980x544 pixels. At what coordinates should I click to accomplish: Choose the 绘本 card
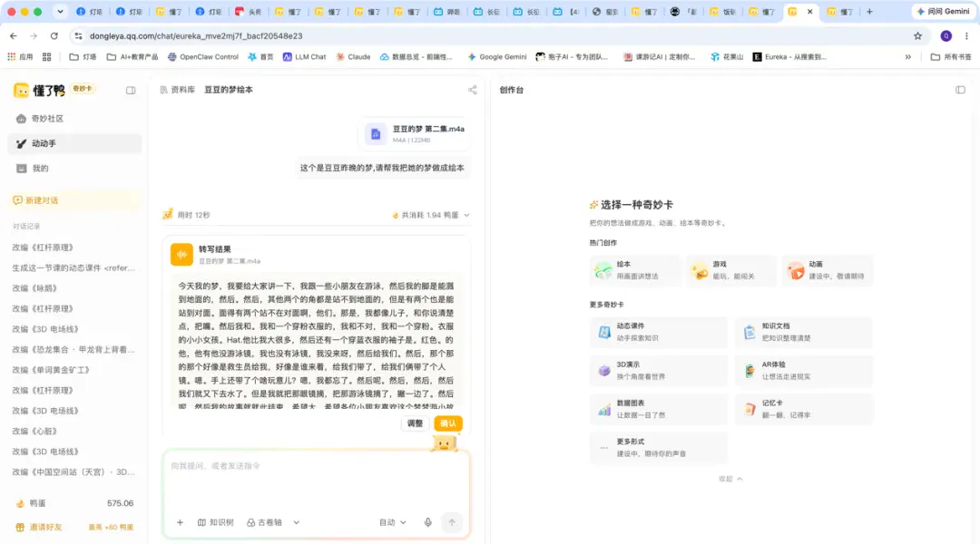634,270
